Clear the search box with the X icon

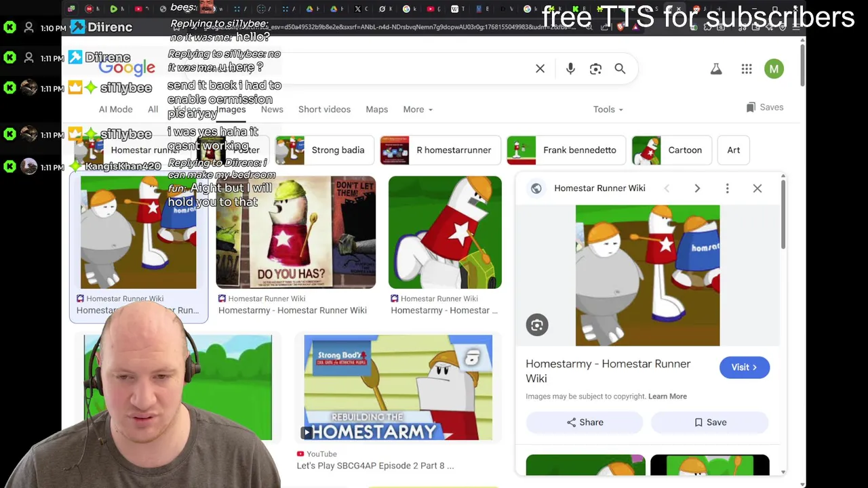pyautogui.click(x=540, y=68)
